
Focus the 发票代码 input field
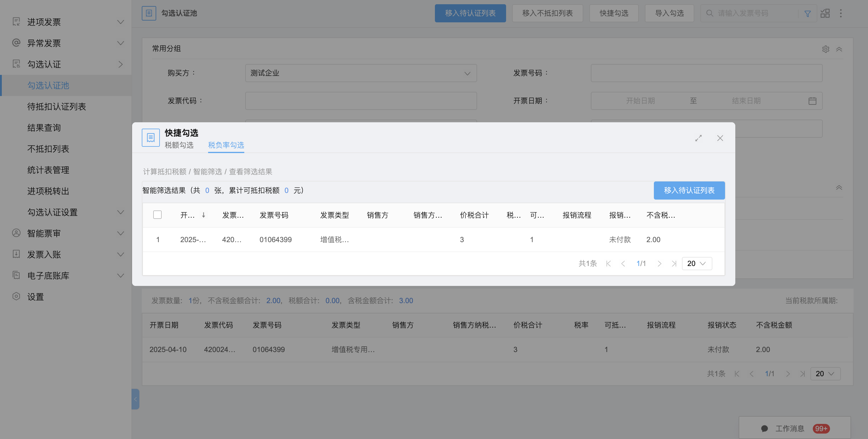(361, 101)
